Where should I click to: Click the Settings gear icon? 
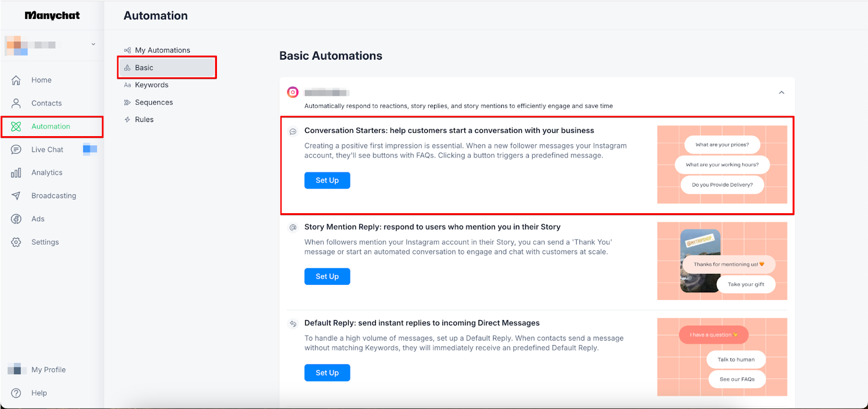pos(16,242)
